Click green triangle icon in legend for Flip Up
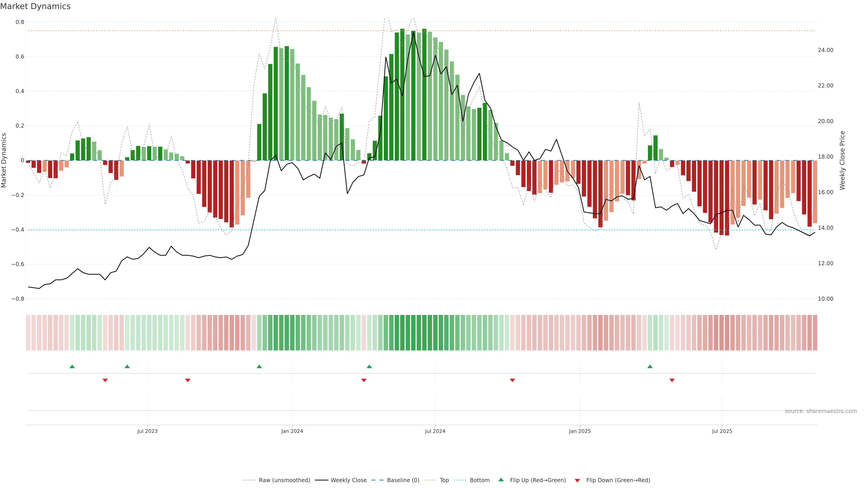Viewport: 868px width, 488px height. tap(501, 480)
